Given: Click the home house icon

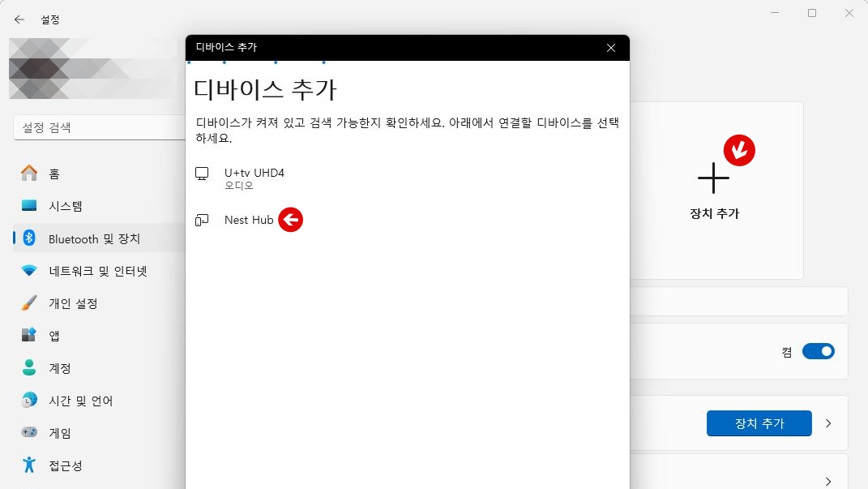Looking at the screenshot, I should pyautogui.click(x=29, y=173).
